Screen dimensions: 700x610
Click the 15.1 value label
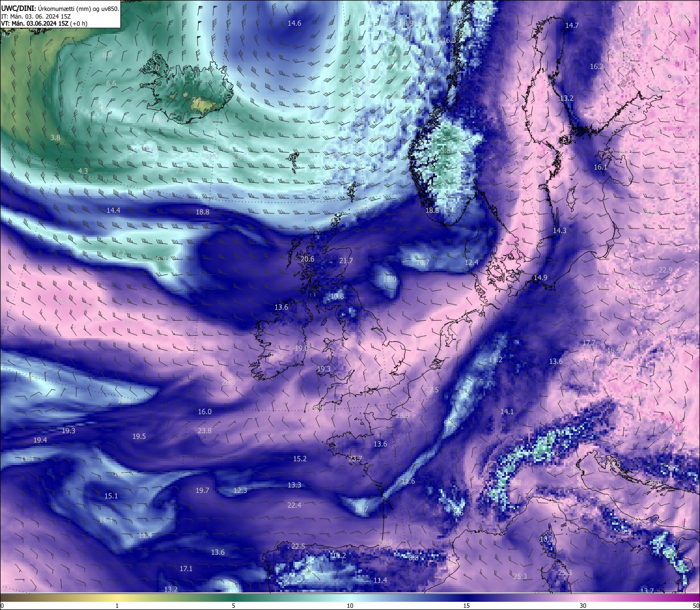pyautogui.click(x=111, y=496)
